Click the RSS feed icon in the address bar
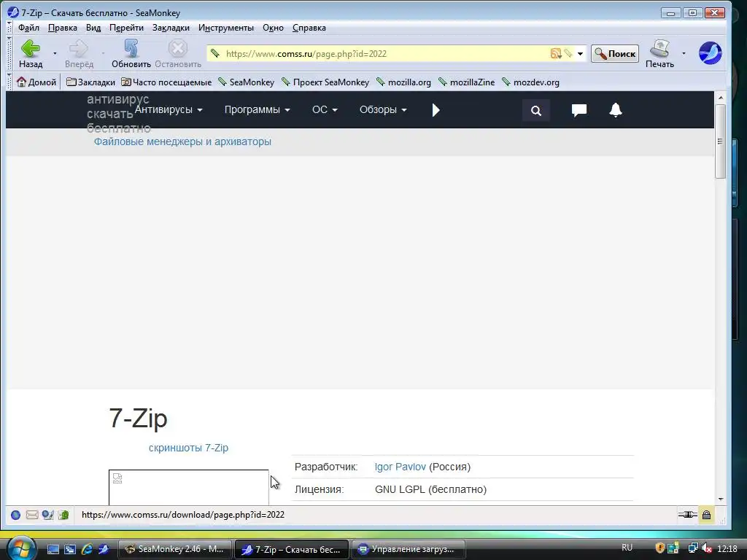This screenshot has width=747, height=560. click(x=555, y=53)
